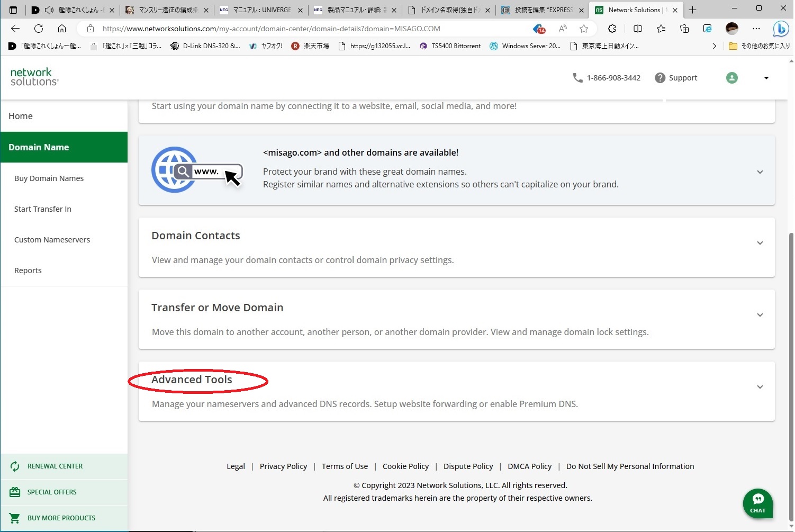Click the browser home icon
The height and width of the screenshot is (532, 795).
[62, 29]
